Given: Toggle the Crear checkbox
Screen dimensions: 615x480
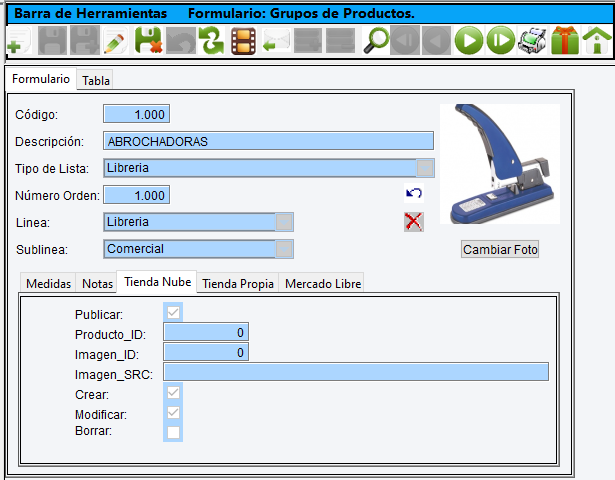Looking at the screenshot, I should pos(173,393).
